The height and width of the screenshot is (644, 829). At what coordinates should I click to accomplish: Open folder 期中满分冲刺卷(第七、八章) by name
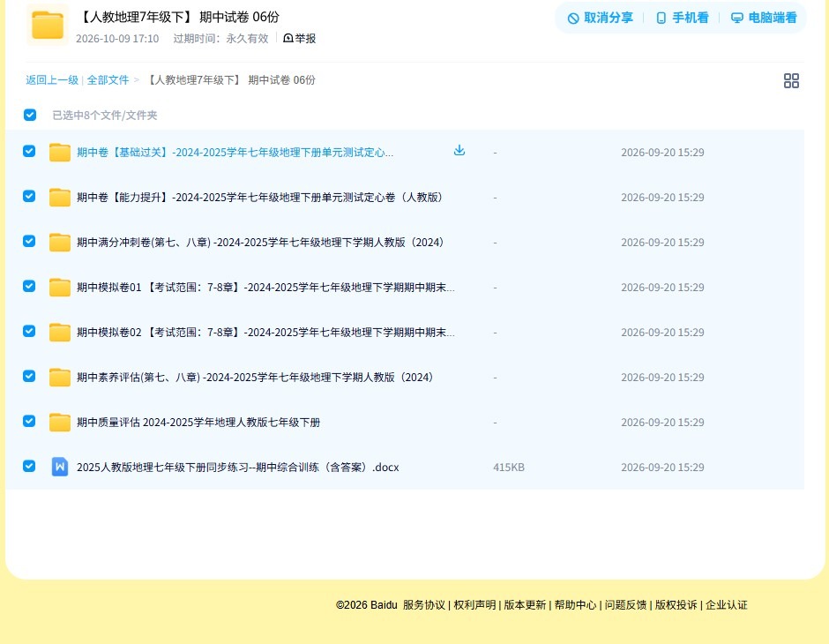pyautogui.click(x=260, y=242)
